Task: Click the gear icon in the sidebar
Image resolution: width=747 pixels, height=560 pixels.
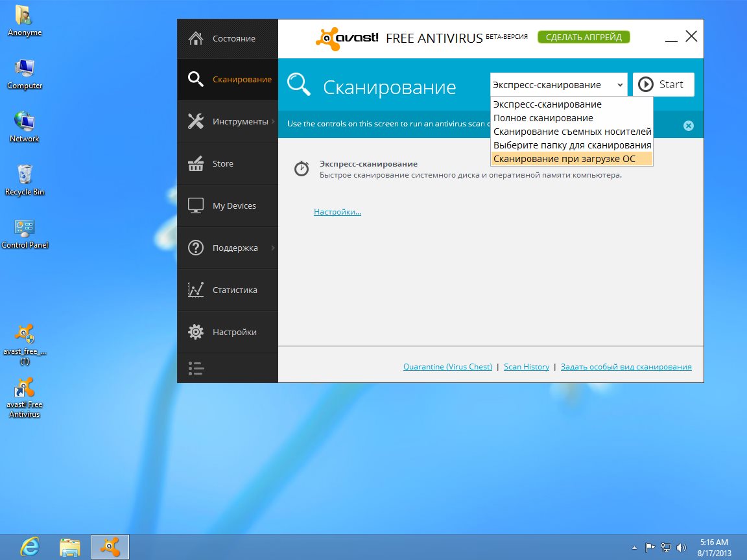Action: click(x=196, y=332)
